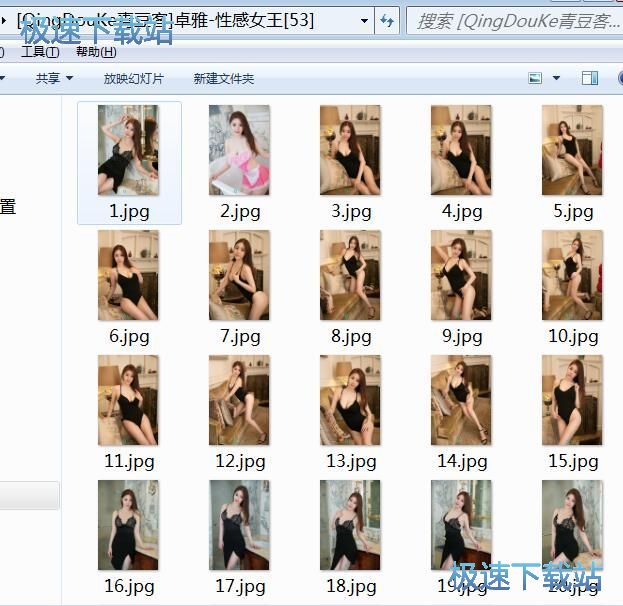Click the file name 7.jpg

click(x=240, y=337)
